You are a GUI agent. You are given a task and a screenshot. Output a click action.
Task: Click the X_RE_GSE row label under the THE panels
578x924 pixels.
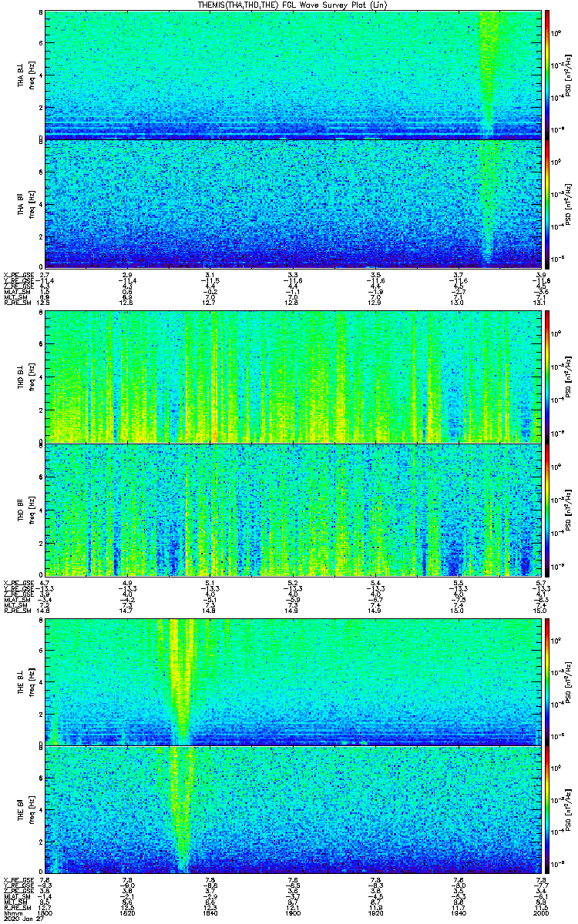(18, 881)
